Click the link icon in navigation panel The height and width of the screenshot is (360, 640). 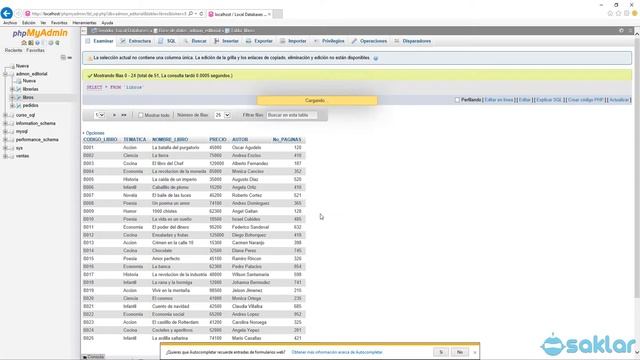[70, 58]
